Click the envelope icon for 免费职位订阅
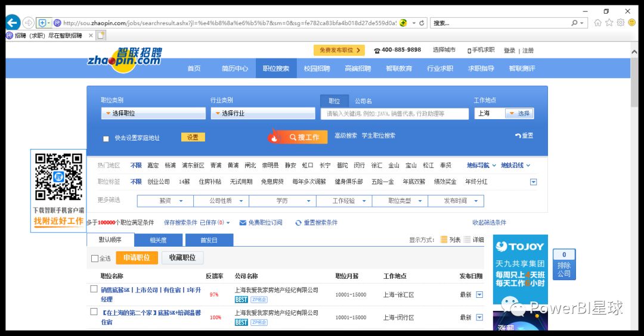Image resolution: width=644 pixels, height=336 pixels. (243, 223)
